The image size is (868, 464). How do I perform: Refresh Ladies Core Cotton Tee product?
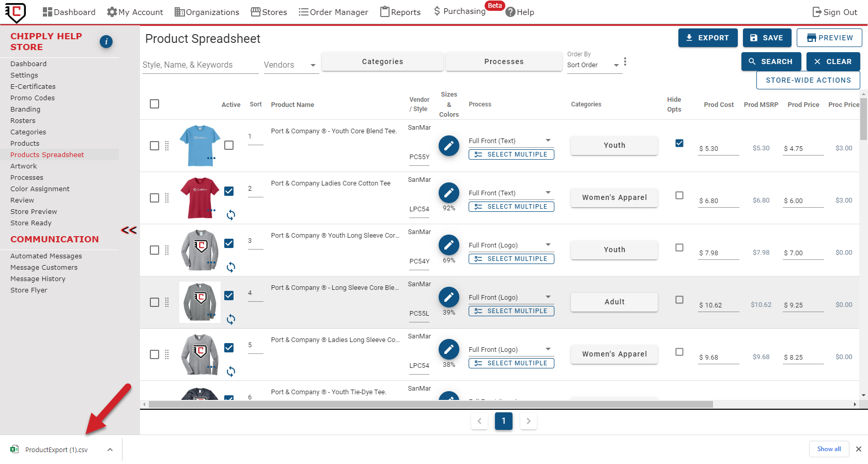(231, 215)
